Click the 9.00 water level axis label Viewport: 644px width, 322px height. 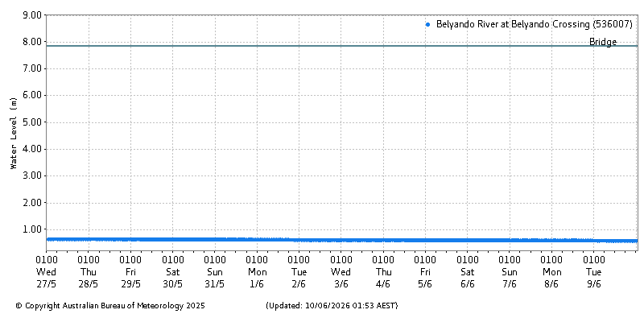pos(33,15)
